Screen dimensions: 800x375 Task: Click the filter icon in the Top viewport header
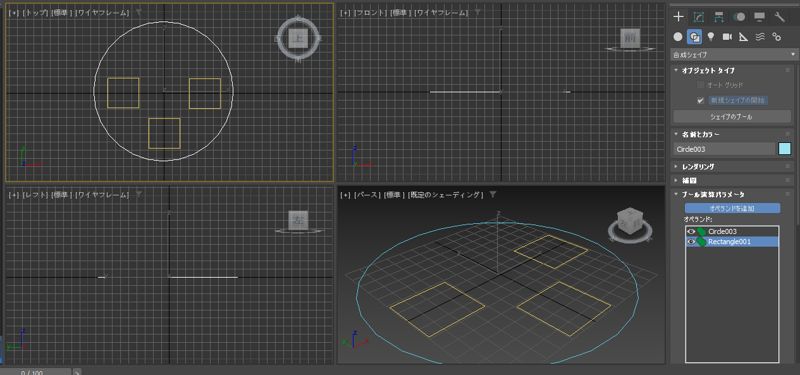139,12
